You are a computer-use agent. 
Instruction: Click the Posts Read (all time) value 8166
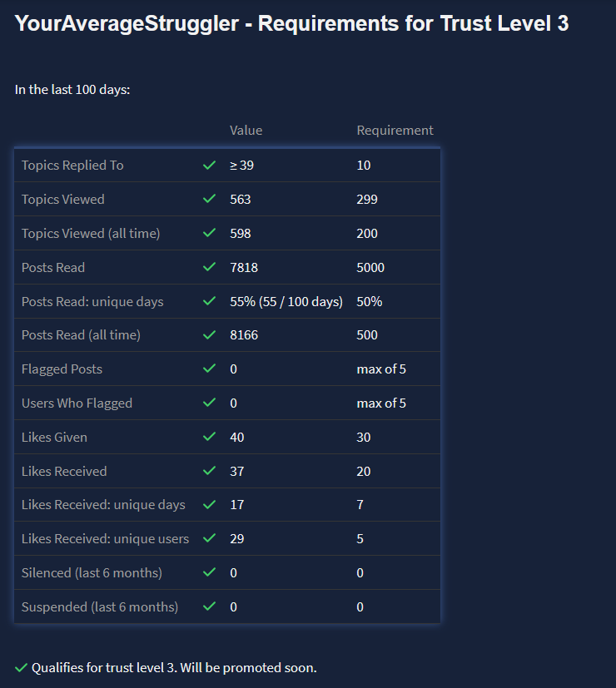pyautogui.click(x=244, y=335)
